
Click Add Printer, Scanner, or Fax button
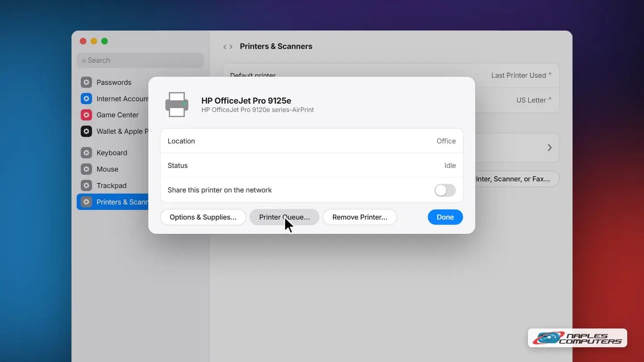517,179
